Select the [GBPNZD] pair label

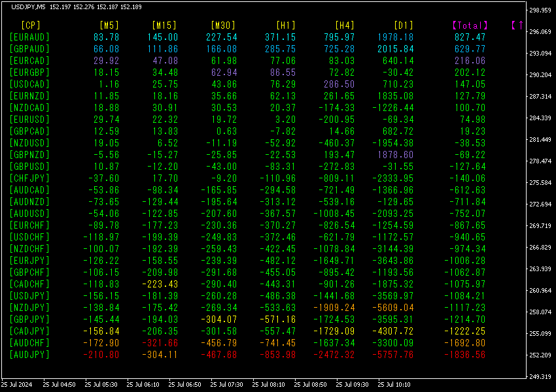29,155
